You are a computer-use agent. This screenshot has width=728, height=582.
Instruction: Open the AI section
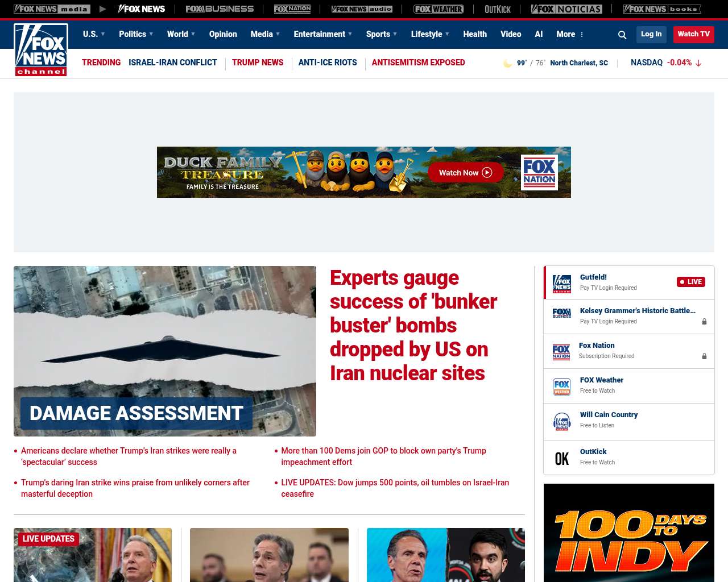pos(539,34)
